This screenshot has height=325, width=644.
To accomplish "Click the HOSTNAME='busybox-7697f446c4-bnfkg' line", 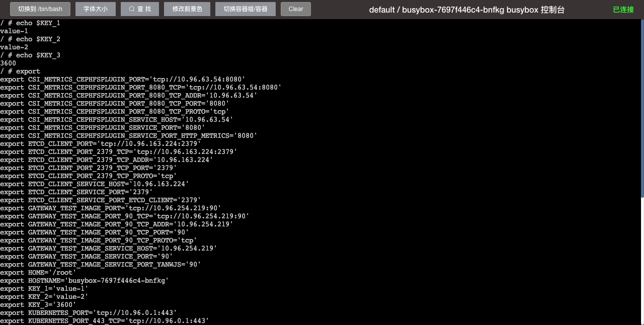I will coord(85,281).
